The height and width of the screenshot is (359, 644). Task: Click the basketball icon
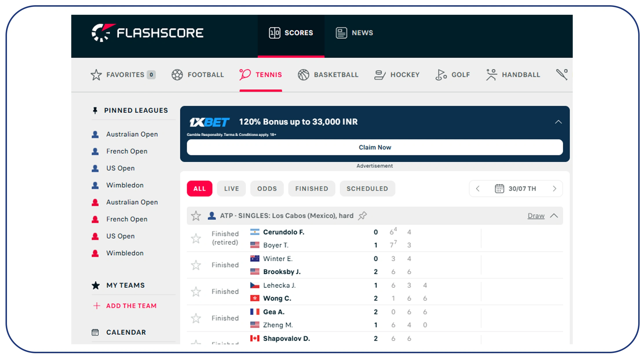[x=304, y=75]
